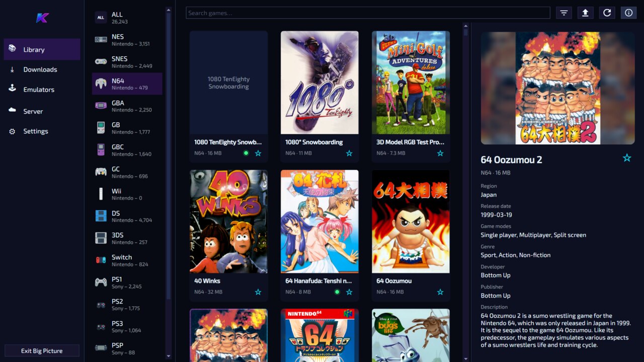The width and height of the screenshot is (644, 362).
Task: Refresh the game library
Action: pos(607,13)
